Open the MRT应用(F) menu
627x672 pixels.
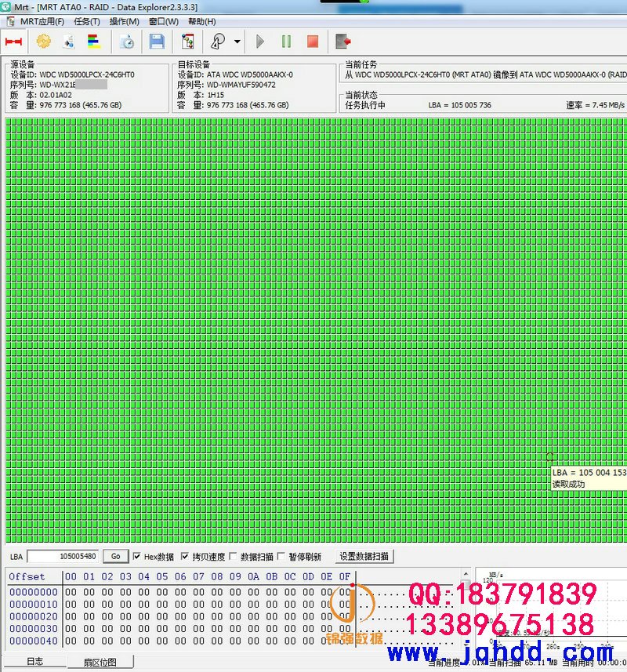click(x=42, y=21)
